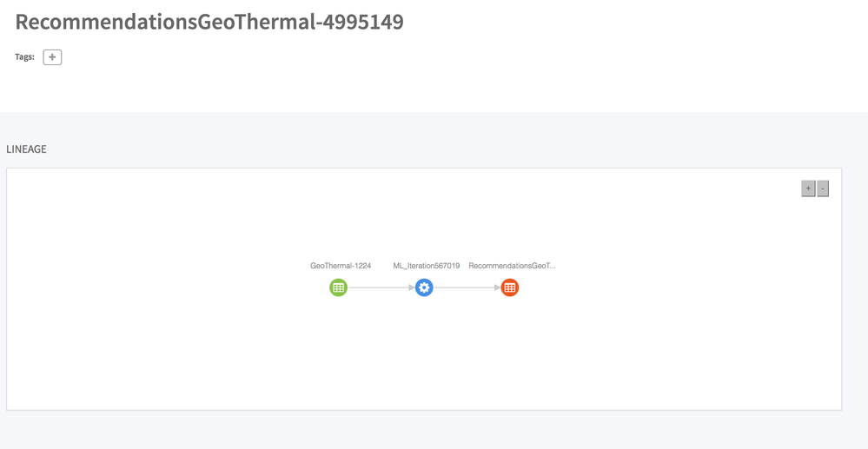Click the Tags label
The width and height of the screenshot is (868, 449).
point(24,57)
